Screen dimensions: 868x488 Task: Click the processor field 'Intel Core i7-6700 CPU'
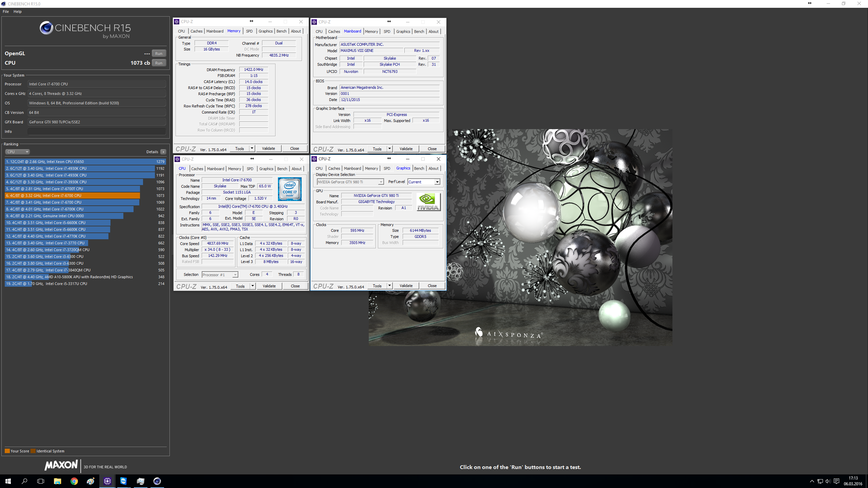(97, 84)
